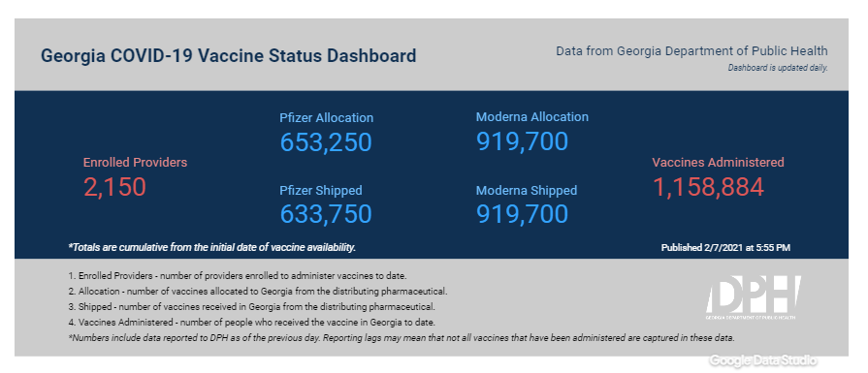Click the Moderna Shipped value

(x=522, y=214)
